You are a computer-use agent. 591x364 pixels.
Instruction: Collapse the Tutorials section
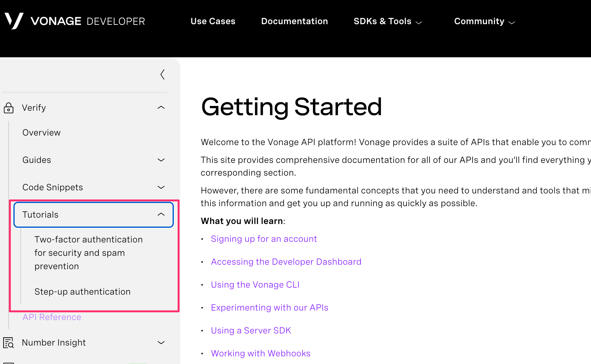pos(161,214)
